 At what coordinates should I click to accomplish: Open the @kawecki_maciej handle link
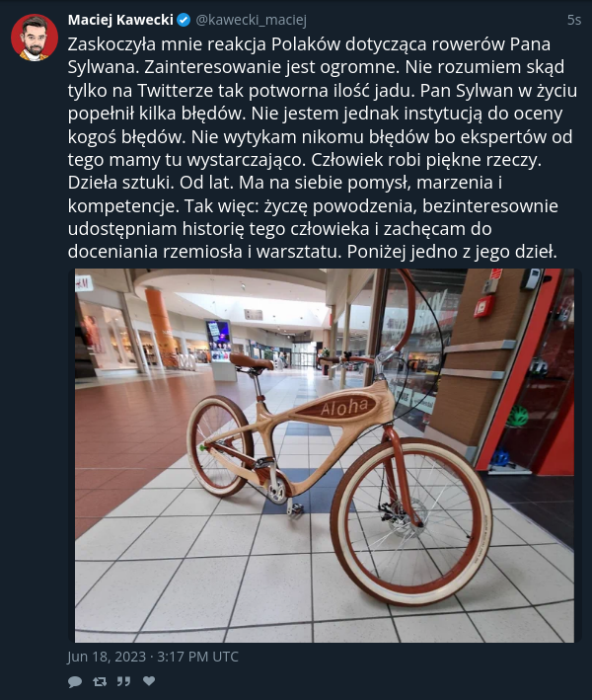coord(252,20)
